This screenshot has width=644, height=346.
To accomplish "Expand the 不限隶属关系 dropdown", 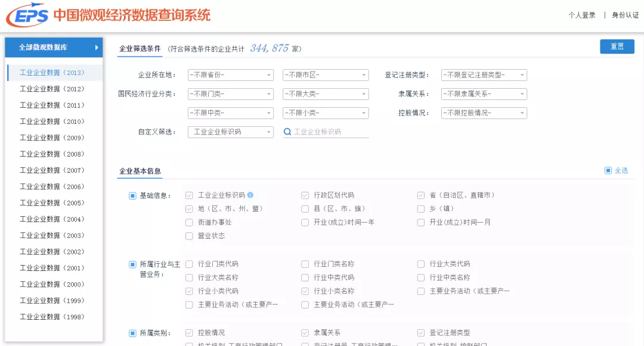I will tap(484, 94).
